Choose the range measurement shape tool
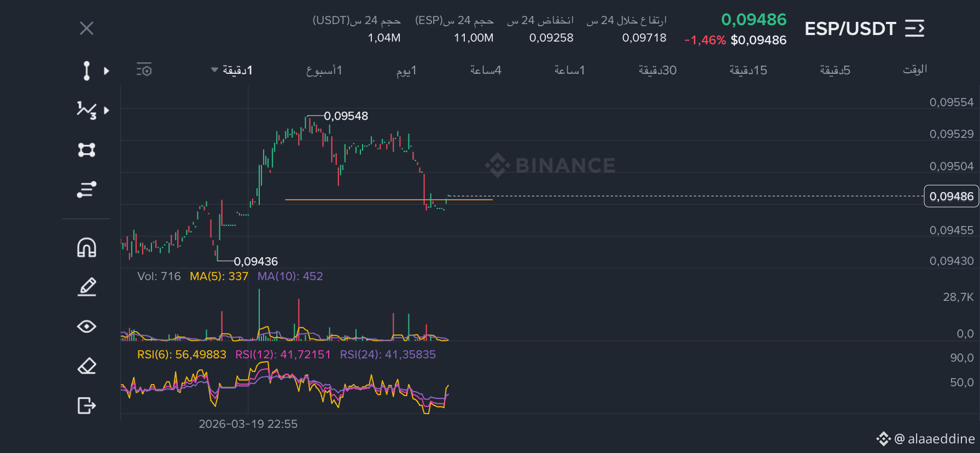 click(86, 149)
